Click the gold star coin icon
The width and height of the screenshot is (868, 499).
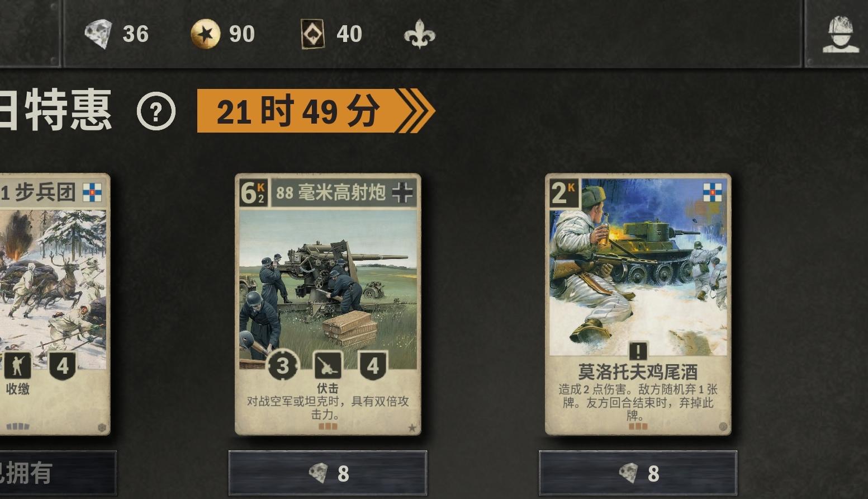click(x=205, y=34)
